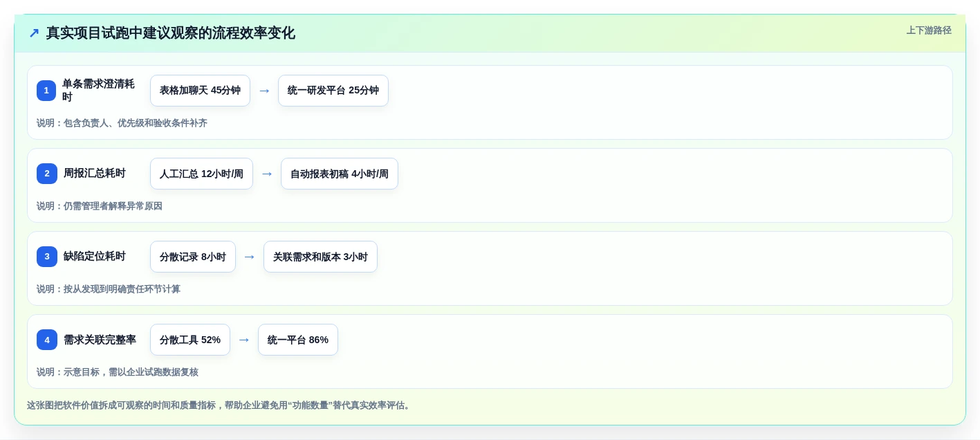Click the number 3 step badge
This screenshot has width=980, height=440.
[46, 257]
